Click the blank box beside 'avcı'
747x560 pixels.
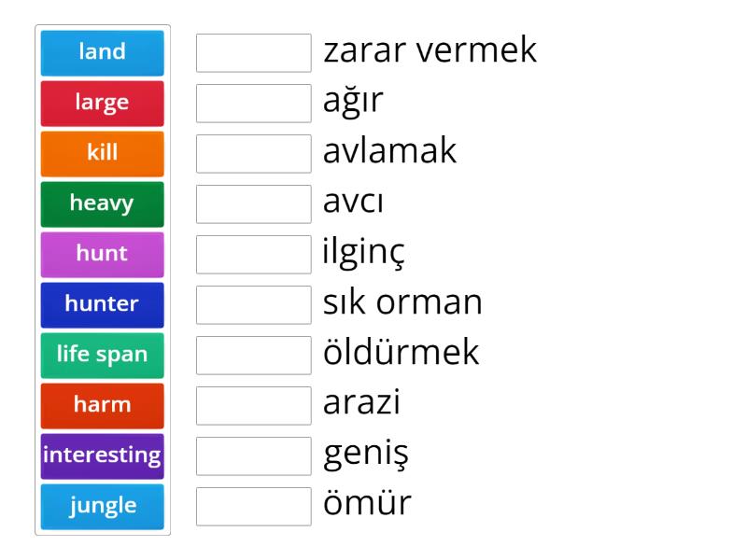tap(254, 204)
